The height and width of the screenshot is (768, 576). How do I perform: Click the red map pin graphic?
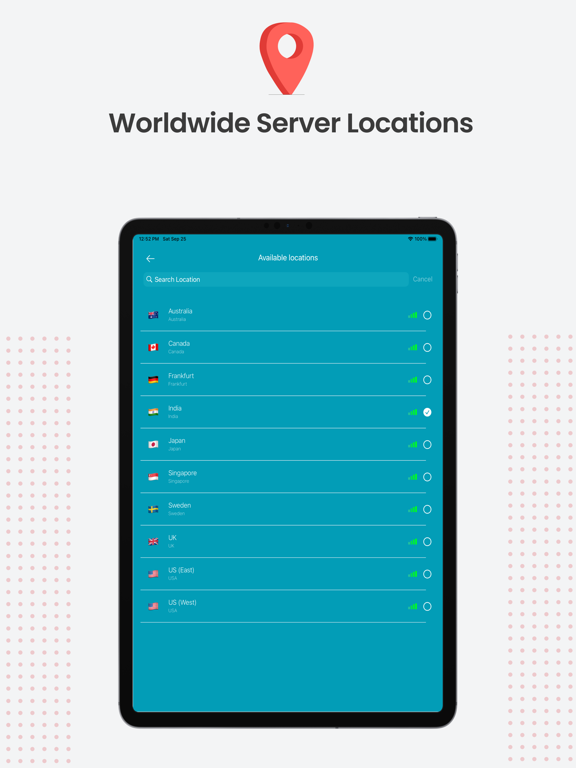(x=287, y=58)
